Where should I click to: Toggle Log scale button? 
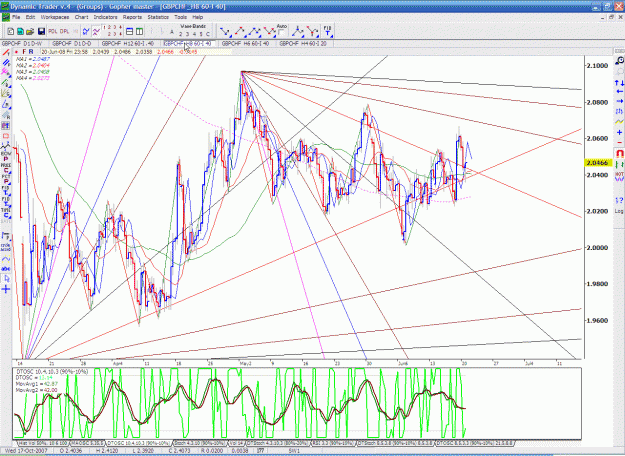[x=619, y=211]
